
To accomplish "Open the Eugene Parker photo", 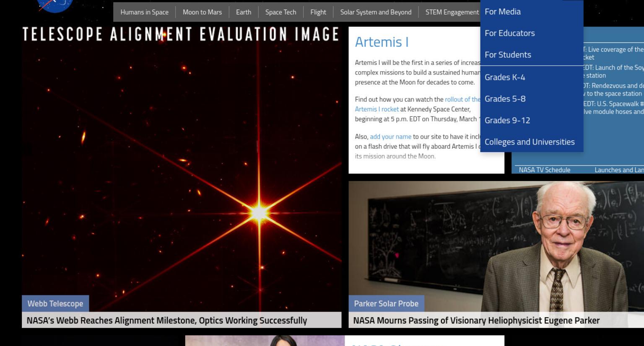I will (496, 246).
